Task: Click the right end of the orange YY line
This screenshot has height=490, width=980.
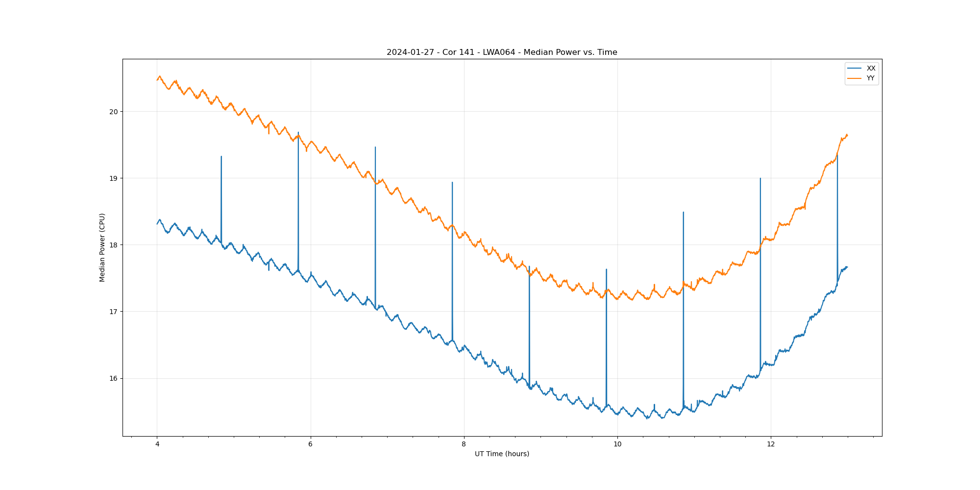Action: click(847, 135)
